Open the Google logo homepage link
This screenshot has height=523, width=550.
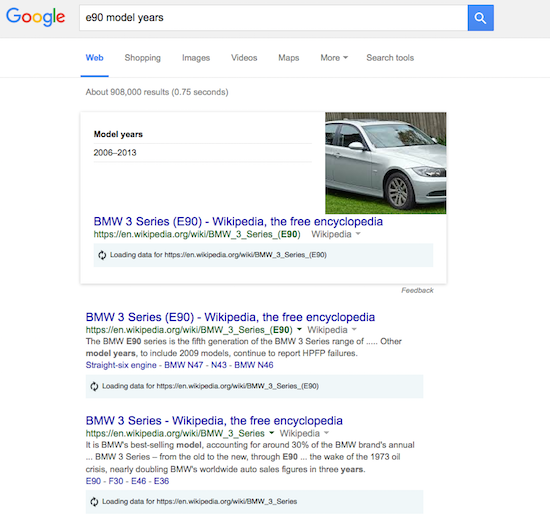pos(36,17)
